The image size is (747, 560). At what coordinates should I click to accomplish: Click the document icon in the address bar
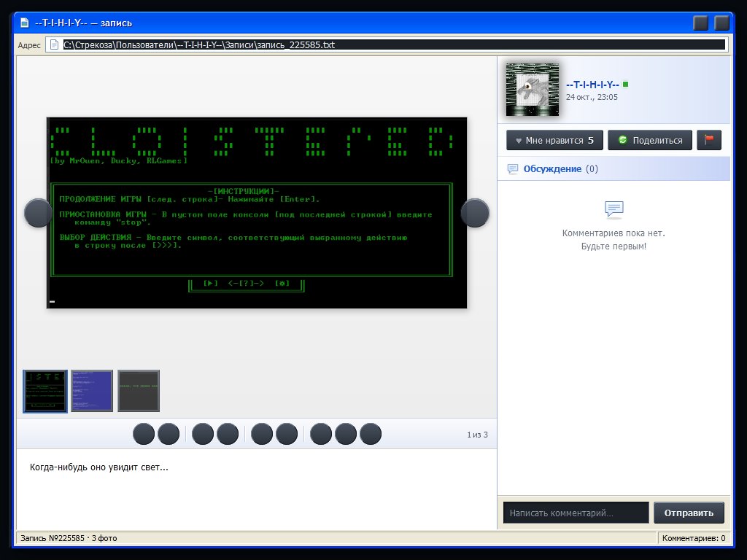tap(54, 44)
